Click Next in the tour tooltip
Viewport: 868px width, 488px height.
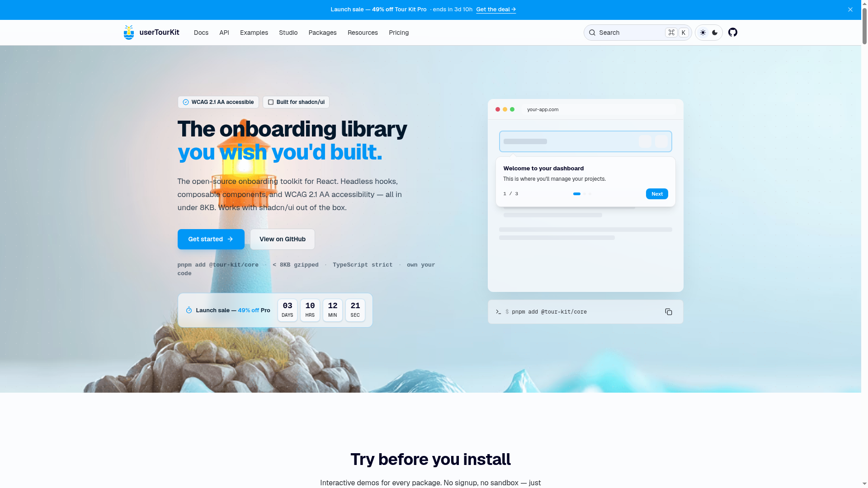(657, 194)
